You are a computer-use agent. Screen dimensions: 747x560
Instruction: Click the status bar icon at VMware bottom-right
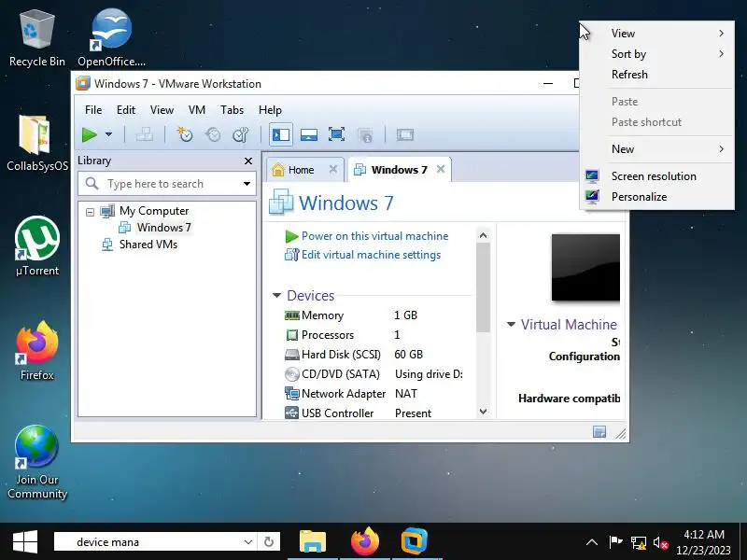pyautogui.click(x=599, y=432)
